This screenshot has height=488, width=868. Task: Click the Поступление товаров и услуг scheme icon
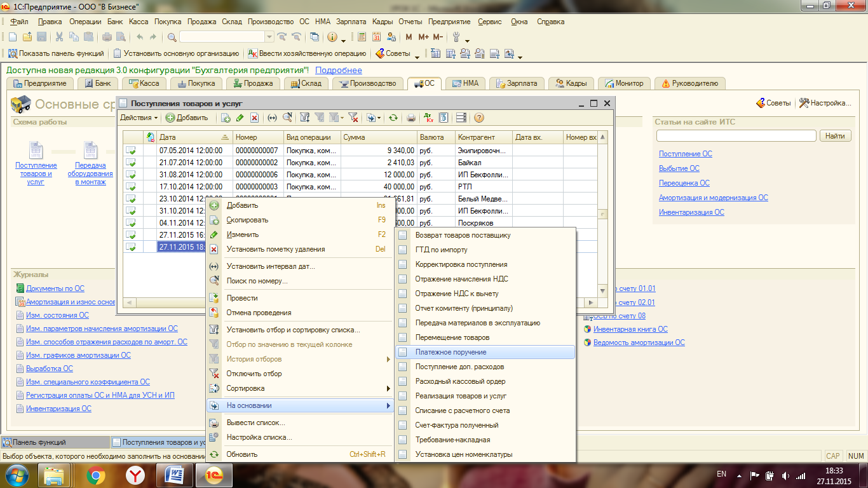[36, 151]
